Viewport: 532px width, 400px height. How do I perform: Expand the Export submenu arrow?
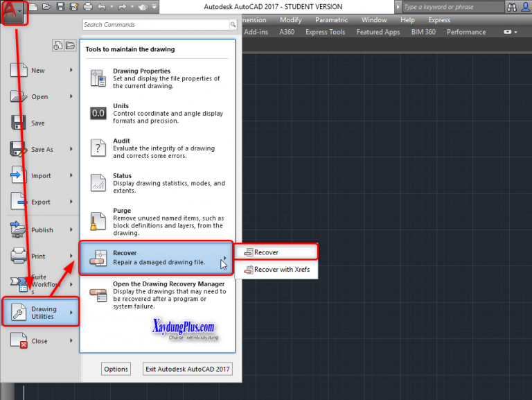71,201
